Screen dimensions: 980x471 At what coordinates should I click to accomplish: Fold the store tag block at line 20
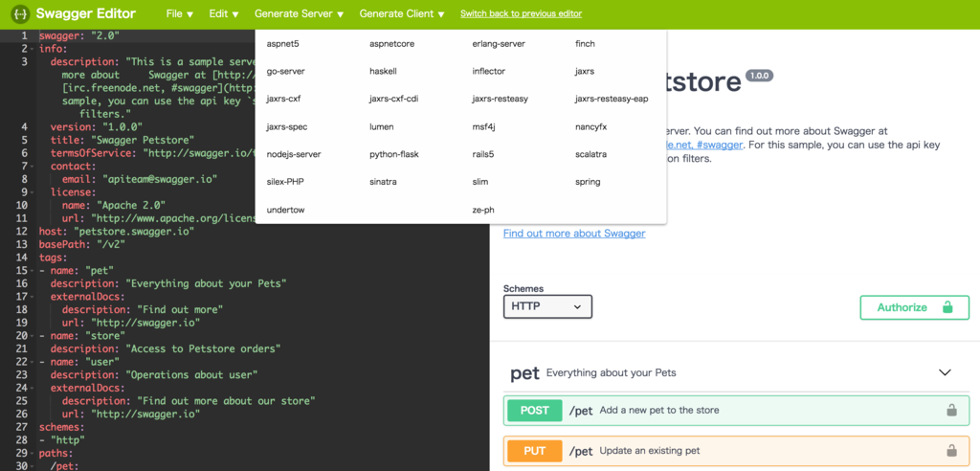[32, 335]
